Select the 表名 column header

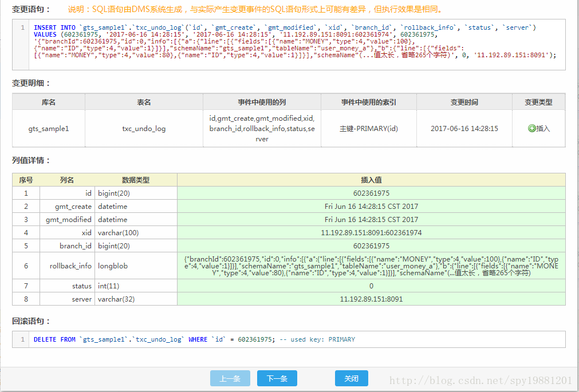pos(144,102)
